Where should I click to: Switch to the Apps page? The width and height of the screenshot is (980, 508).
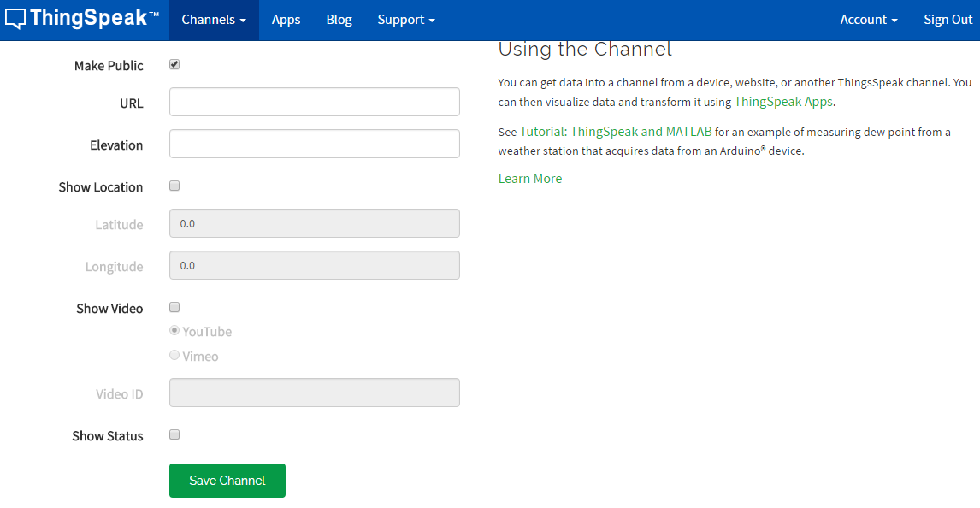(x=286, y=19)
